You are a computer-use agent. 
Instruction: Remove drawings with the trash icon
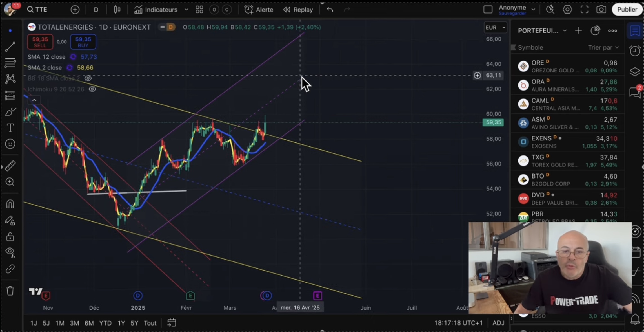tap(10, 291)
